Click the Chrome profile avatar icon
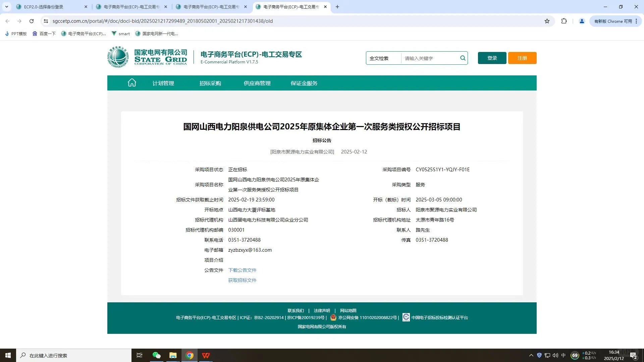The height and width of the screenshot is (362, 644). tap(582, 21)
